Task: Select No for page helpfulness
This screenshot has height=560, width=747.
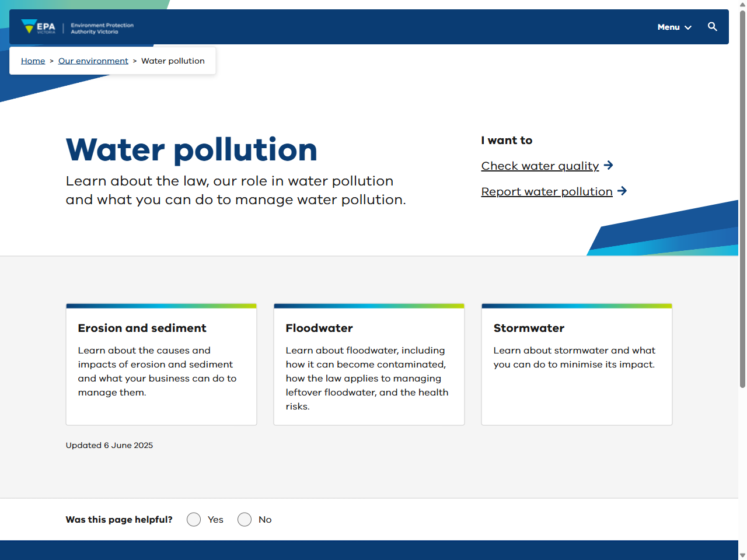Action: pyautogui.click(x=245, y=519)
